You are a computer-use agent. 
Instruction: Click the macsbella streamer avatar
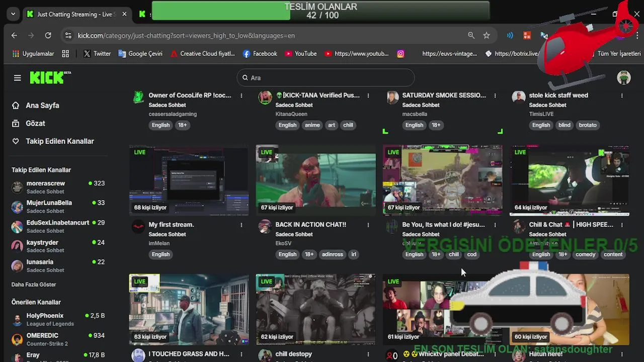[x=392, y=98]
